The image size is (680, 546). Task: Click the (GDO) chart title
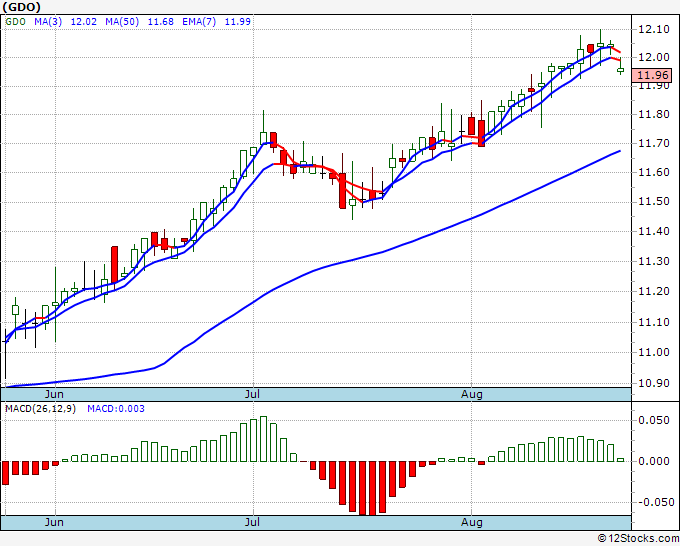click(x=22, y=7)
